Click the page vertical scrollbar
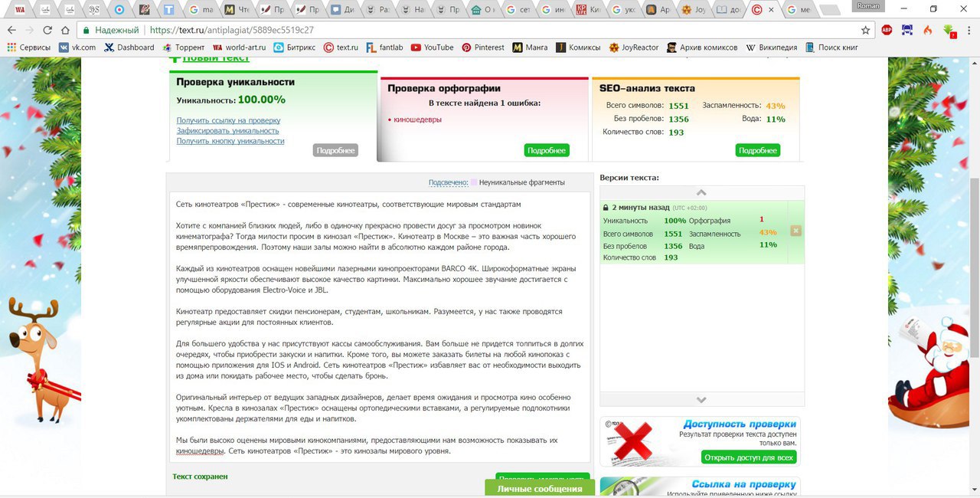Screen dimensions: 980x498 tap(975, 268)
